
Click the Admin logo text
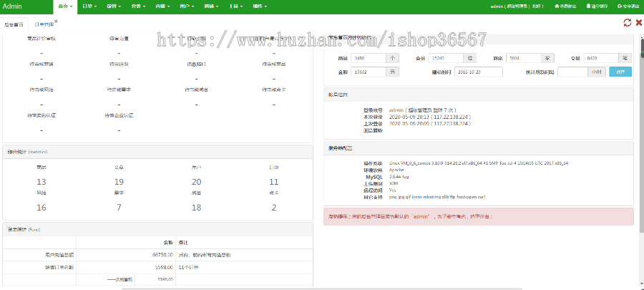pos(13,6)
